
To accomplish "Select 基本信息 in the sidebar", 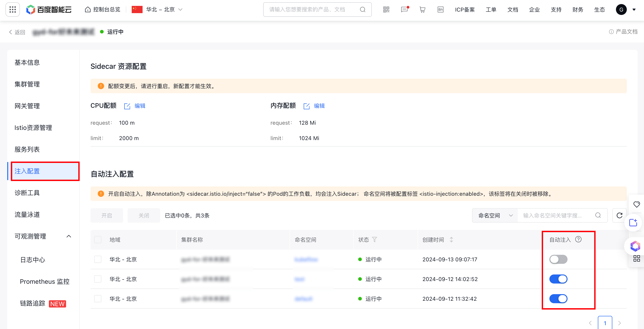I will 27,62.
